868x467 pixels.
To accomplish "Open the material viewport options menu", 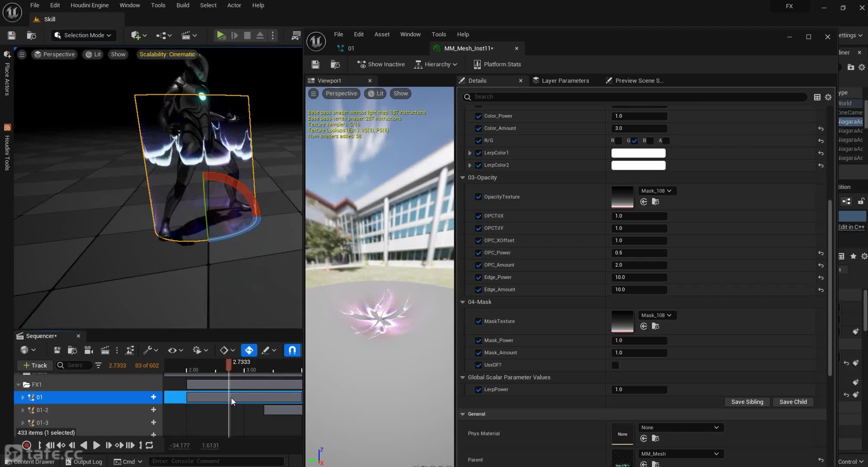I will [x=313, y=93].
